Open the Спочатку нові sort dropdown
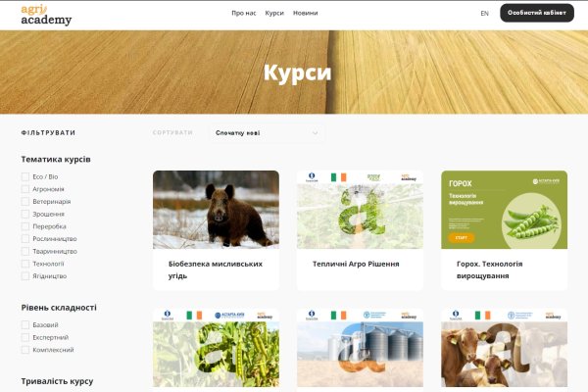Image resolution: width=588 pixels, height=392 pixels. 267,133
